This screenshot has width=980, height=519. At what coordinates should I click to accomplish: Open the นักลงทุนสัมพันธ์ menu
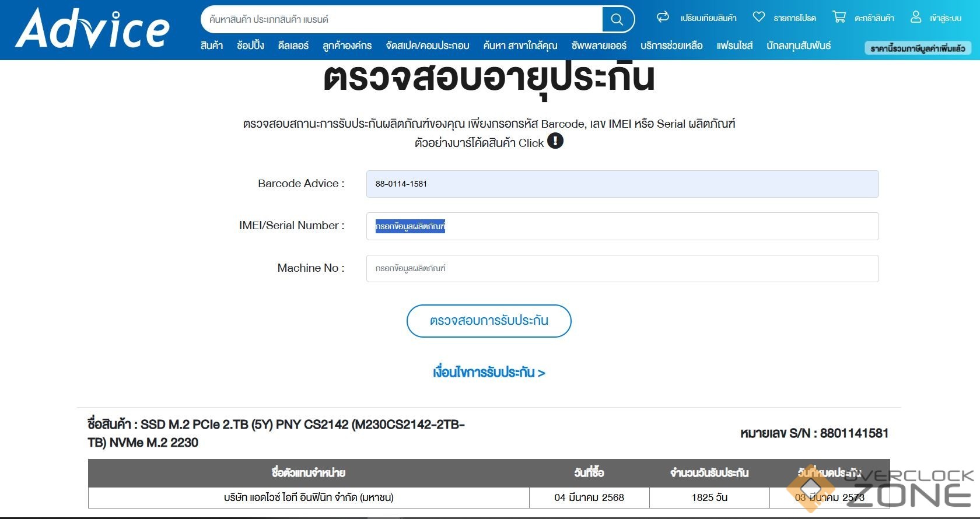tap(799, 45)
